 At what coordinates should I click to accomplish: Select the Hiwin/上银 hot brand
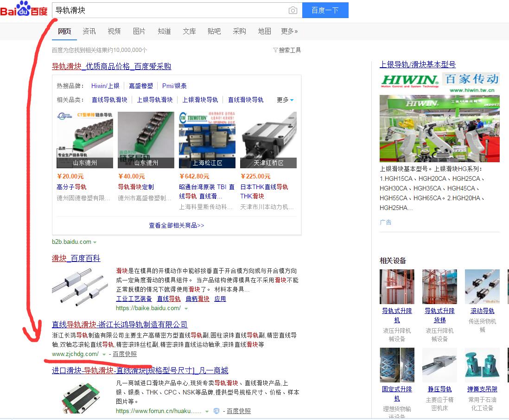tap(105, 86)
